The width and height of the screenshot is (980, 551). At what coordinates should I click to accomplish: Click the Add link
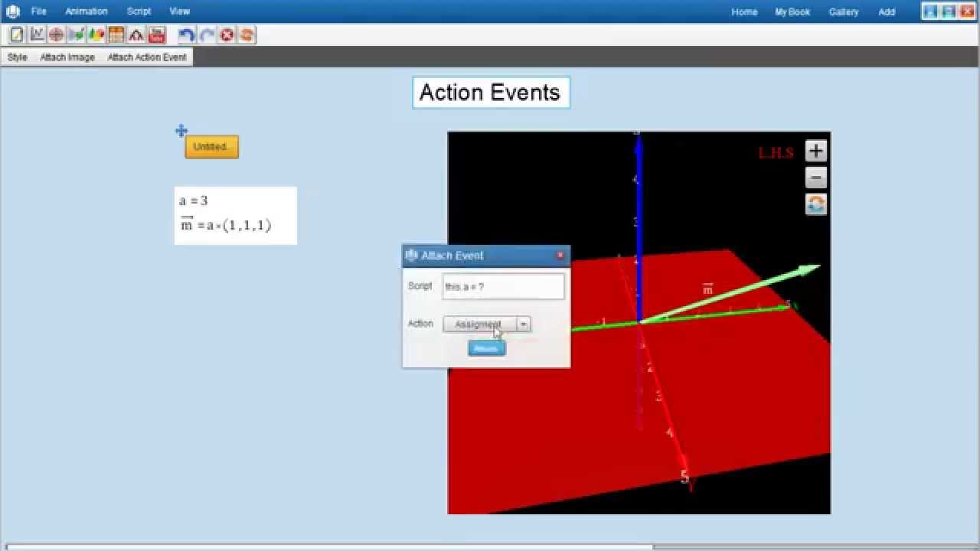(x=887, y=12)
